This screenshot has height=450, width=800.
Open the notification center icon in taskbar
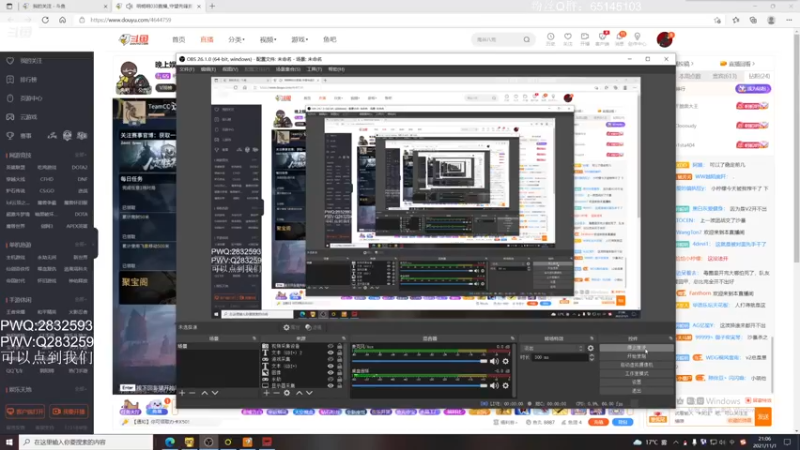pos(787,442)
